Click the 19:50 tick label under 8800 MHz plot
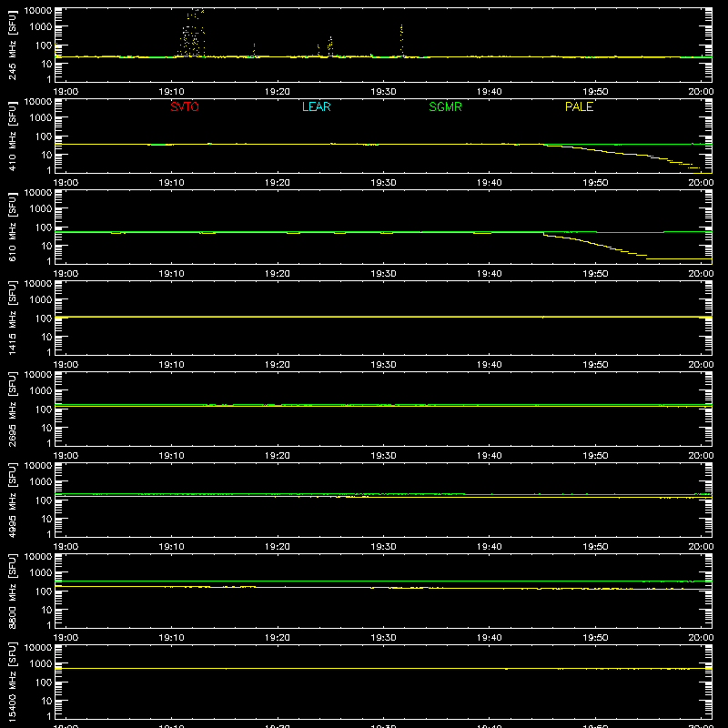Screen dimensions: 728x728 (595, 638)
